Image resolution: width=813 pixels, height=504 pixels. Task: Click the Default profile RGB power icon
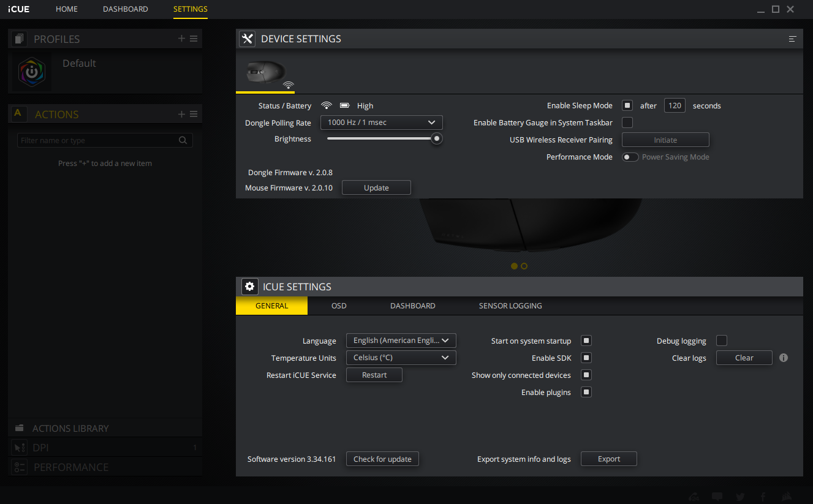[x=31, y=72]
